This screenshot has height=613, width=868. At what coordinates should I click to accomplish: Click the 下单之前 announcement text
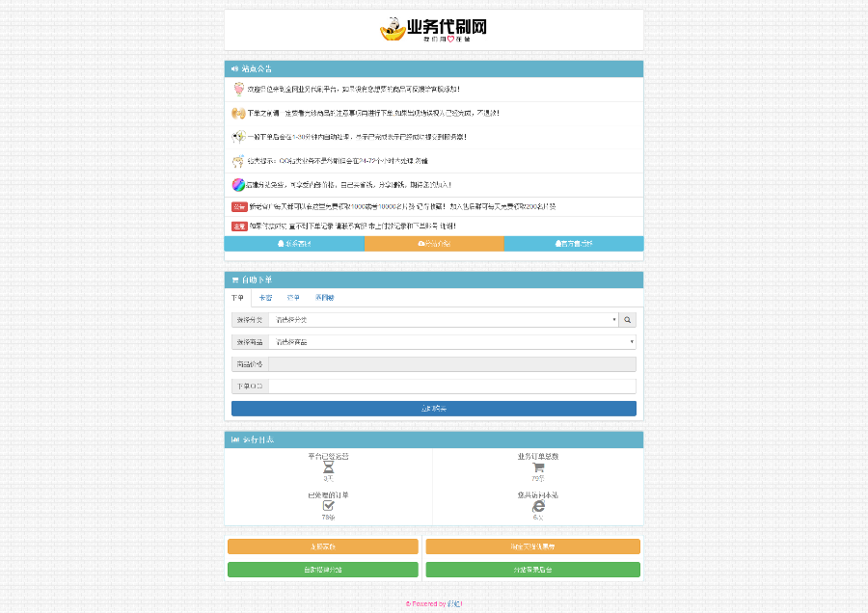click(373, 114)
